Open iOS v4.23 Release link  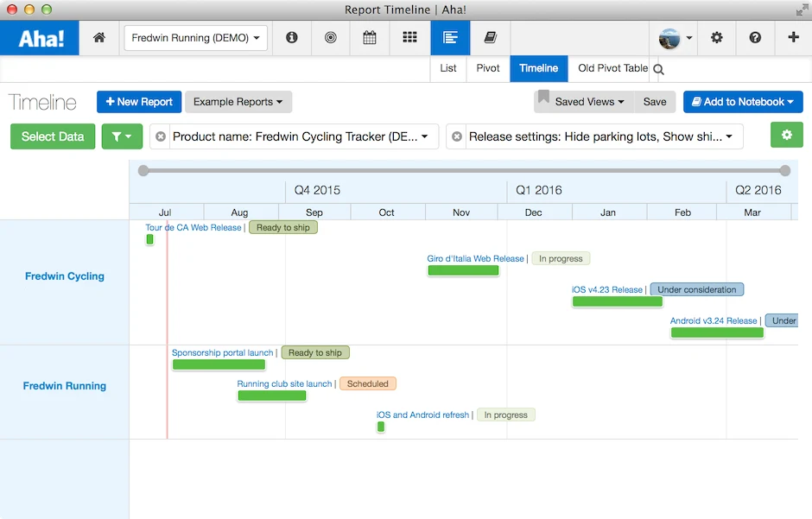(x=607, y=290)
